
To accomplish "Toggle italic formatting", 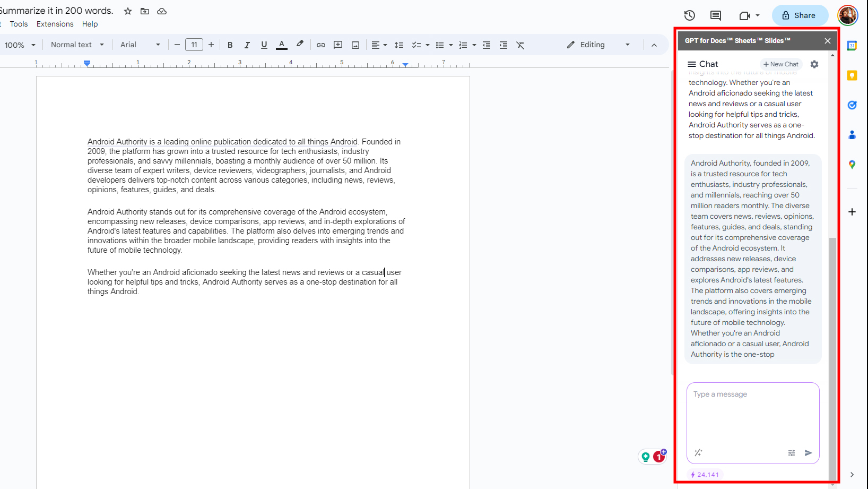I will [x=247, y=45].
